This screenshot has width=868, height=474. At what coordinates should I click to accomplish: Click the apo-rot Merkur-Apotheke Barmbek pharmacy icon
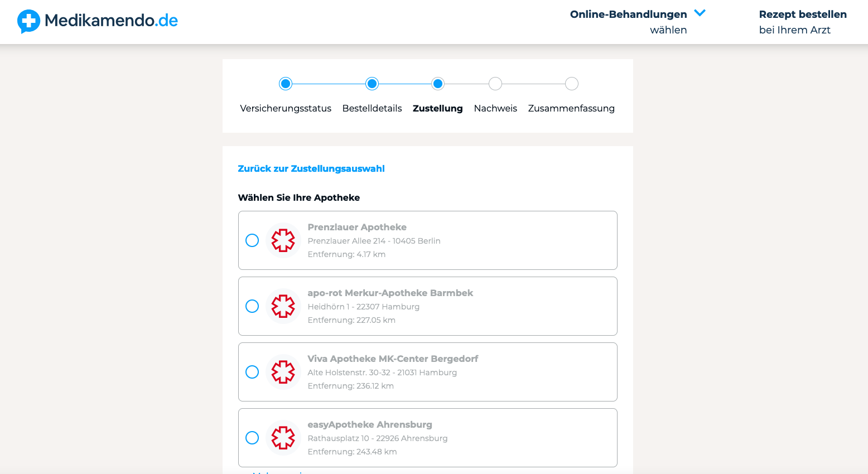283,306
